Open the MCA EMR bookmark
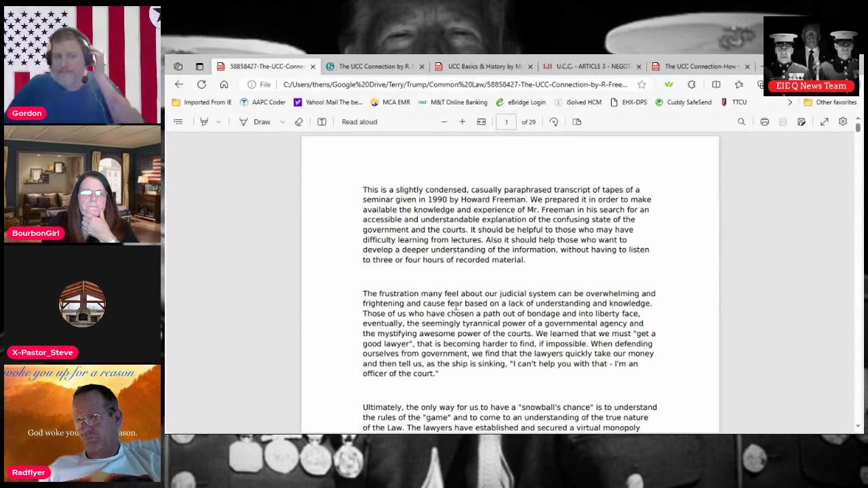Screen dimensions: 868x488 tap(390, 102)
